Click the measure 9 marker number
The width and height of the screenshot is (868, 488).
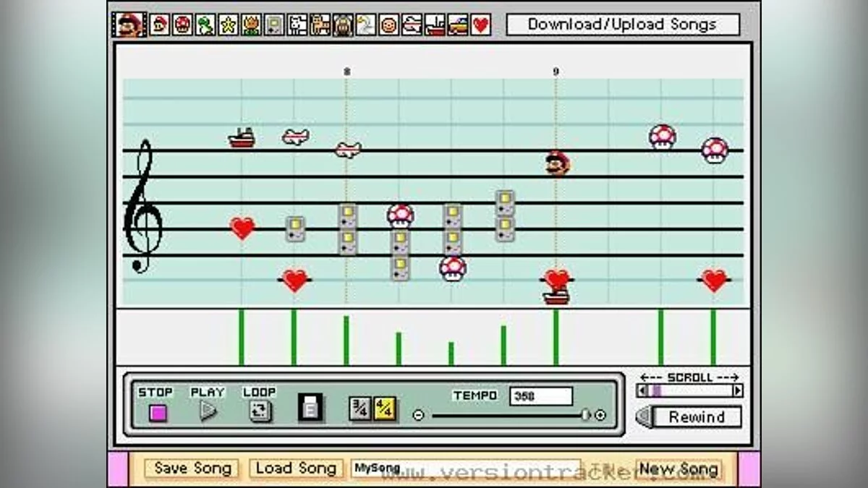556,72
